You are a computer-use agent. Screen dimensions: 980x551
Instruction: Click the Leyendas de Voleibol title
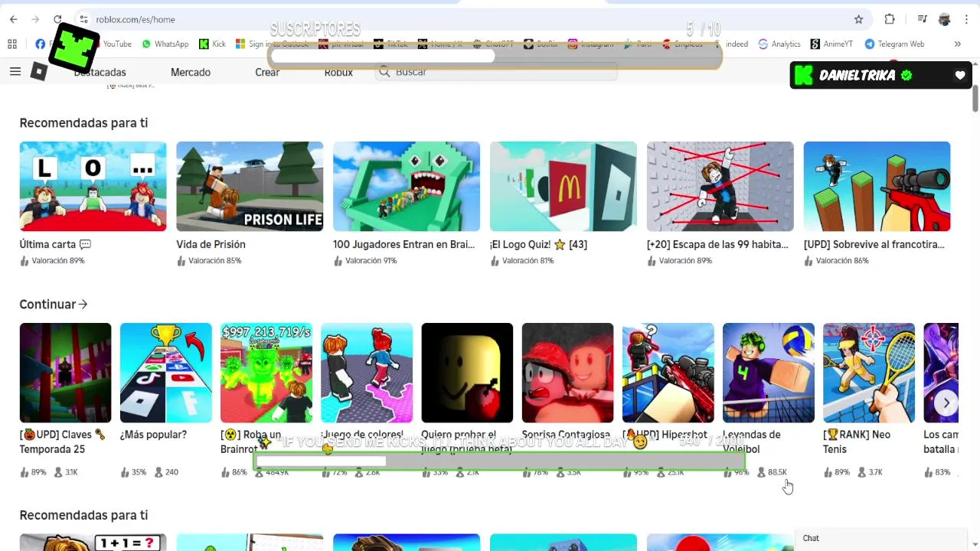click(x=752, y=442)
